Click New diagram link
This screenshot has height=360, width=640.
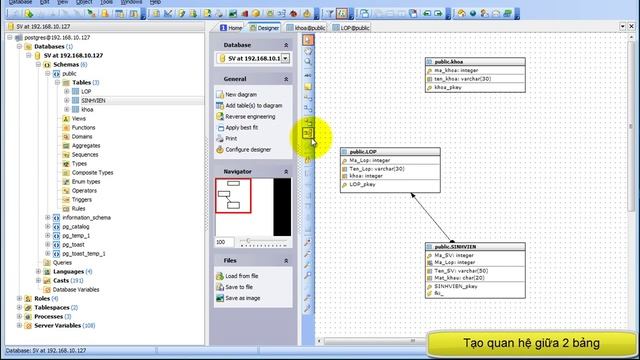pyautogui.click(x=241, y=94)
